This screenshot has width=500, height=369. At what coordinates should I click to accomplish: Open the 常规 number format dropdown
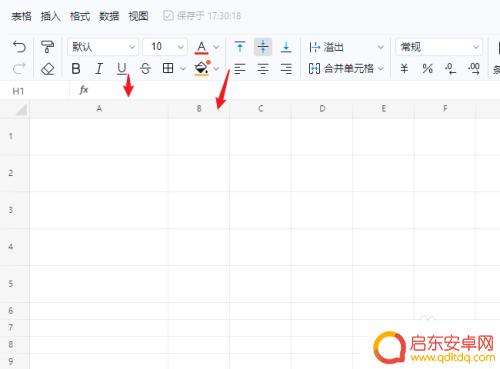pos(439,47)
